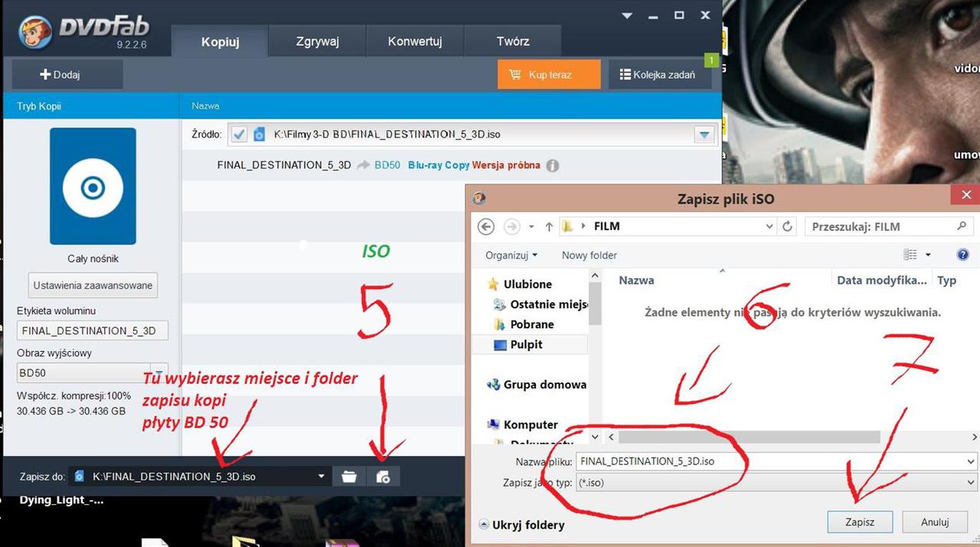The image size is (980, 547).
Task: Collapse folders with Ukryj foldery
Action: pyautogui.click(x=522, y=525)
